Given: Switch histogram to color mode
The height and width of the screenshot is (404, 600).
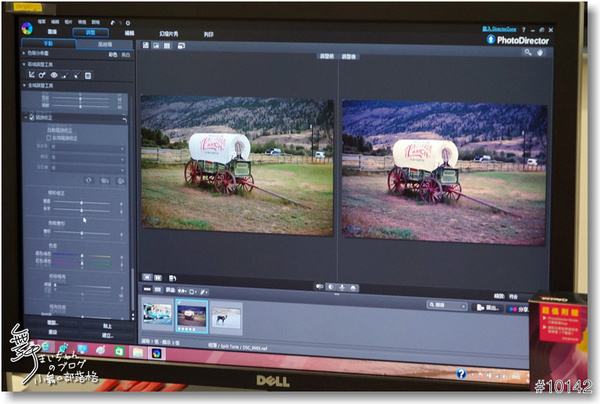Looking at the screenshot, I should [112, 55].
